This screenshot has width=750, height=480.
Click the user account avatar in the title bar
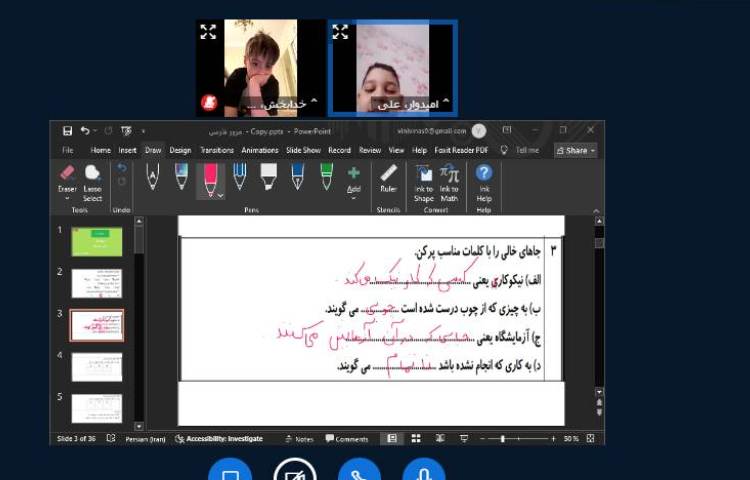479,131
